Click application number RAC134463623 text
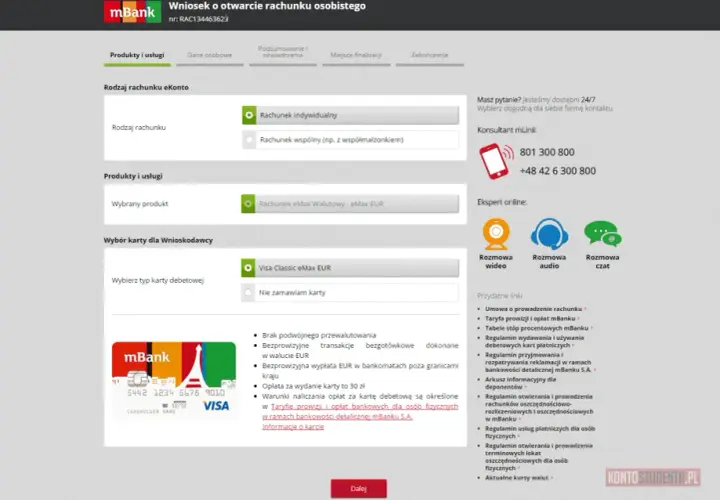The image size is (720, 500). click(198, 19)
